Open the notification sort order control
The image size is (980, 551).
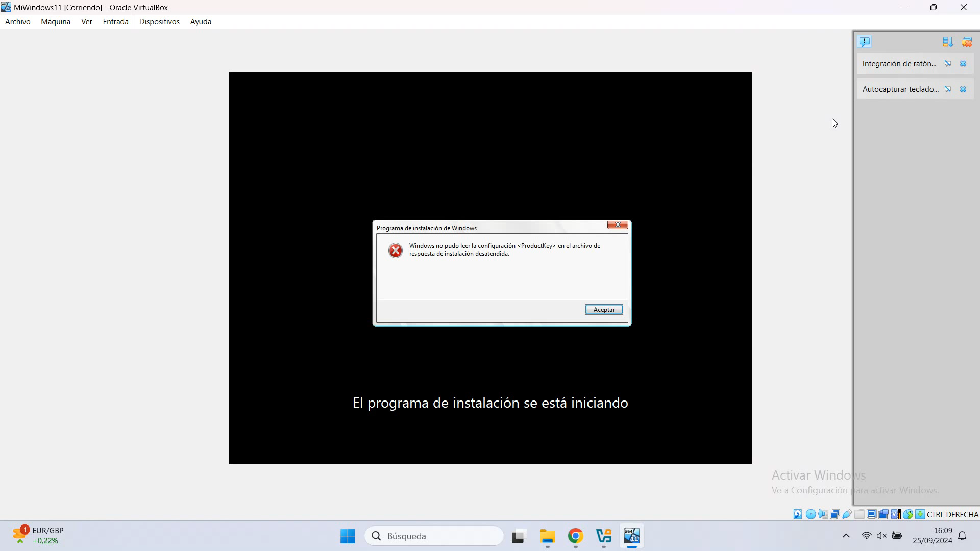tap(948, 42)
